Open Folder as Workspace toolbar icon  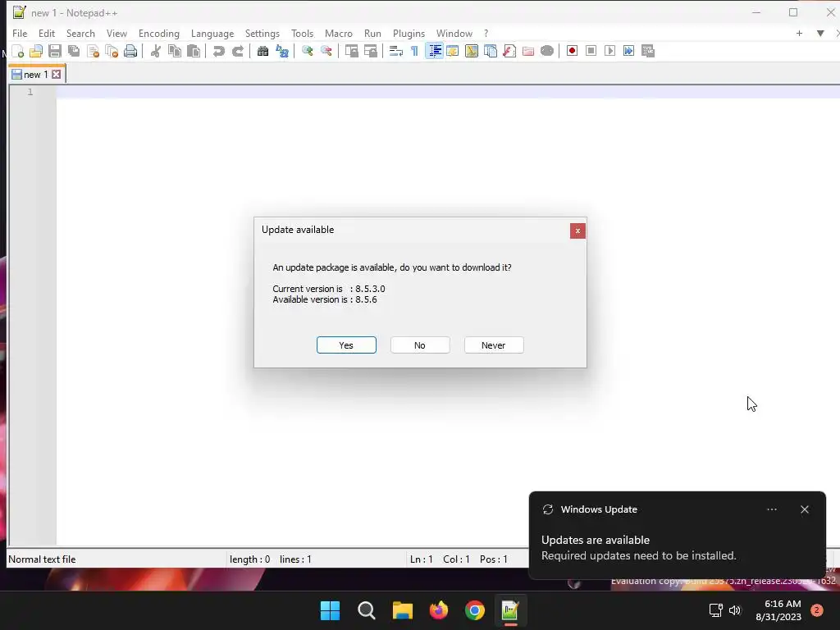(528, 51)
